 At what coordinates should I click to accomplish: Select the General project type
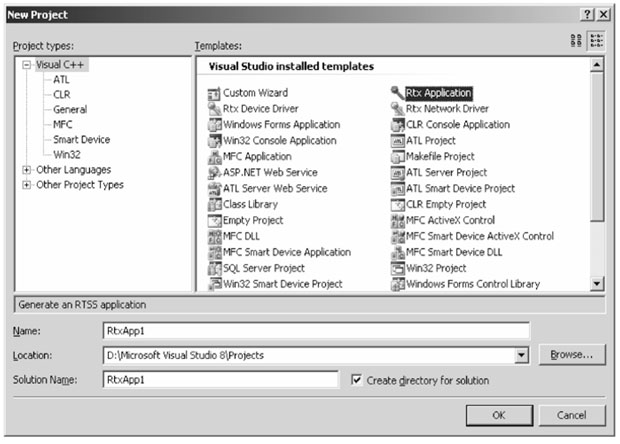(70, 110)
